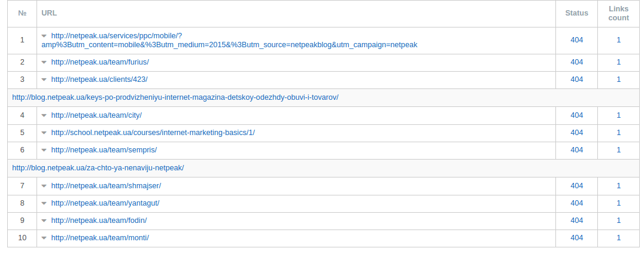Expand arrow next to team/yantagut URL
This screenshot has width=644, height=254.
pos(44,204)
